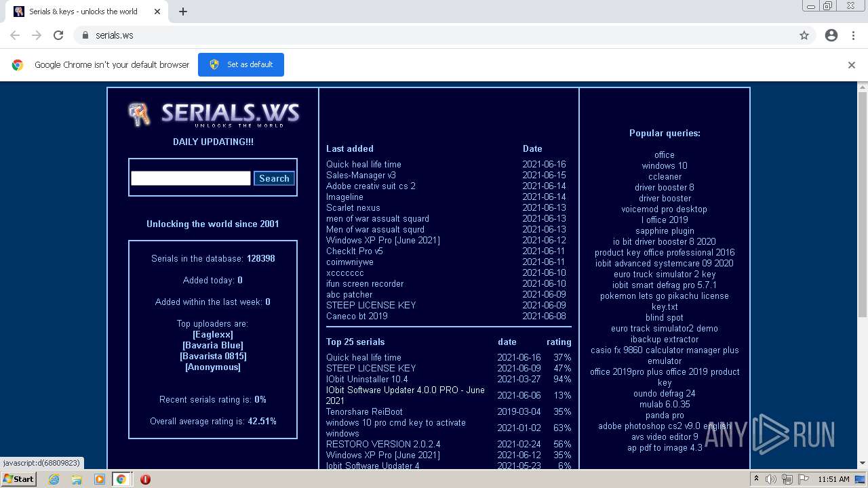Open Caneco bt 2019 serial
This screenshot has height=488, width=868.
pyautogui.click(x=357, y=316)
